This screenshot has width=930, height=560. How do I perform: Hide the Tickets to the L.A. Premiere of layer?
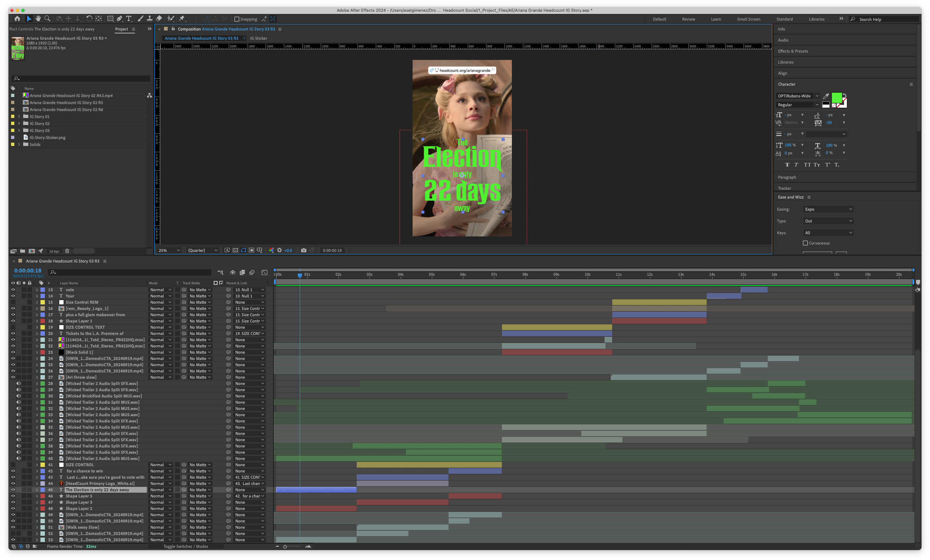[13, 333]
